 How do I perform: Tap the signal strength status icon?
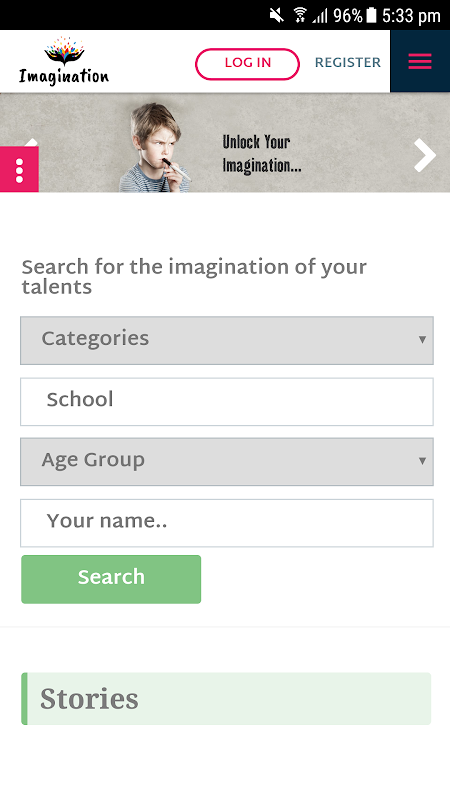320,16
